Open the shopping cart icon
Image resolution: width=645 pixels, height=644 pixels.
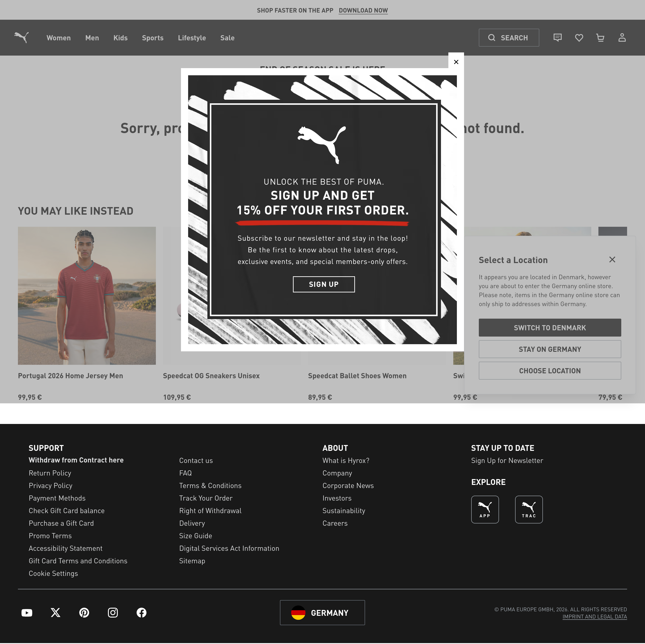click(600, 38)
